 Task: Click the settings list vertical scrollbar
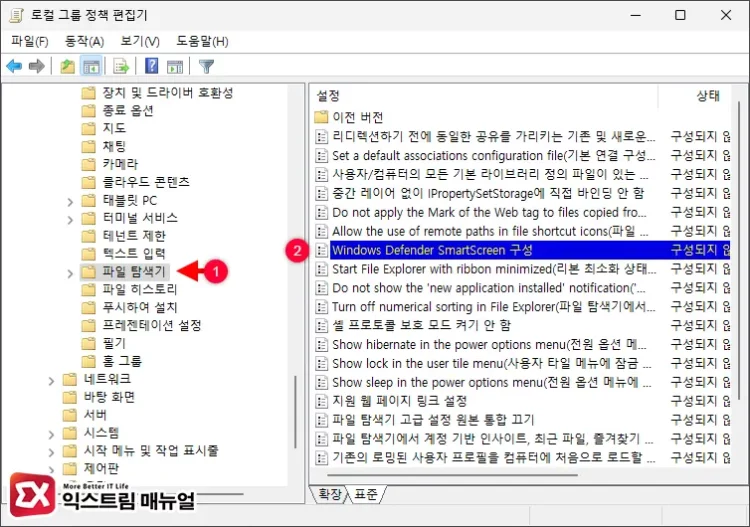[x=739, y=249]
